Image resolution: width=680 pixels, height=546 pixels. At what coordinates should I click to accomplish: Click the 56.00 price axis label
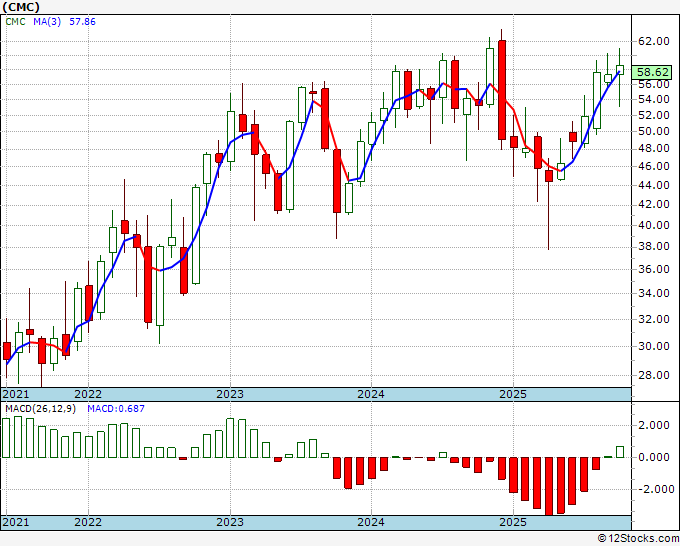654,85
